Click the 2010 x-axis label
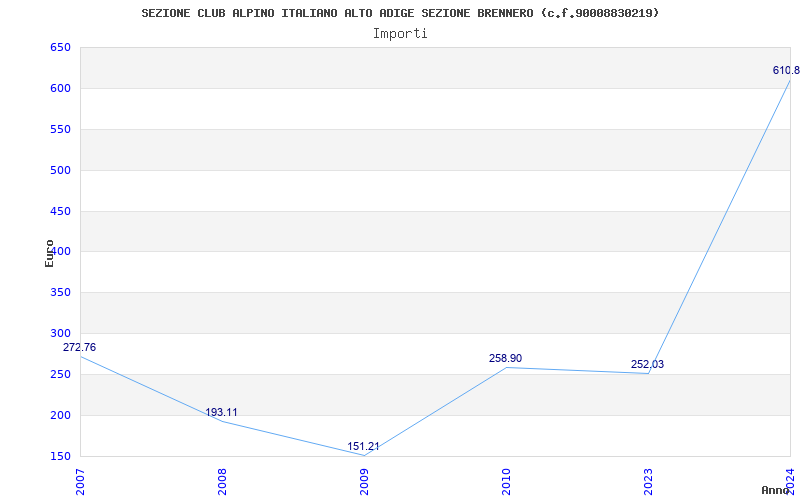This screenshot has width=800, height=500. point(506,482)
